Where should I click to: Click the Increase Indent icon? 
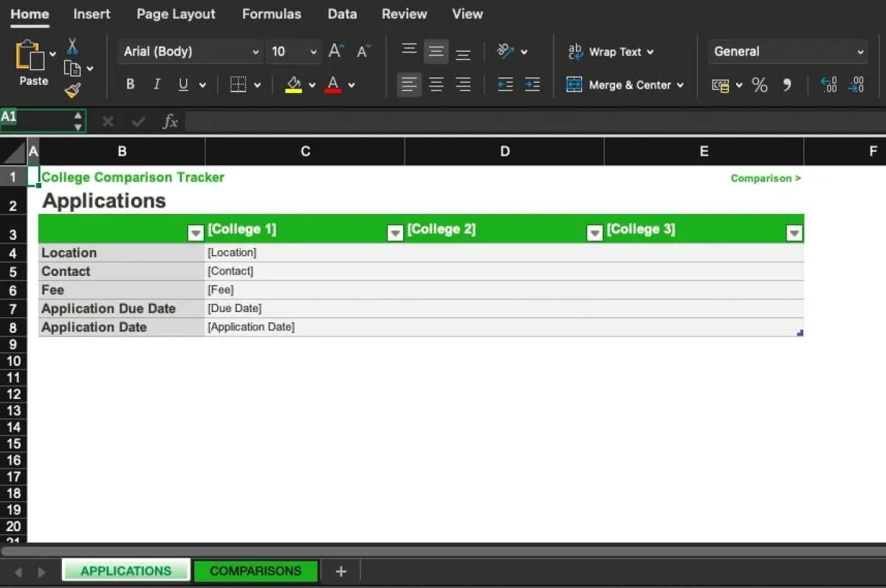tap(532, 85)
